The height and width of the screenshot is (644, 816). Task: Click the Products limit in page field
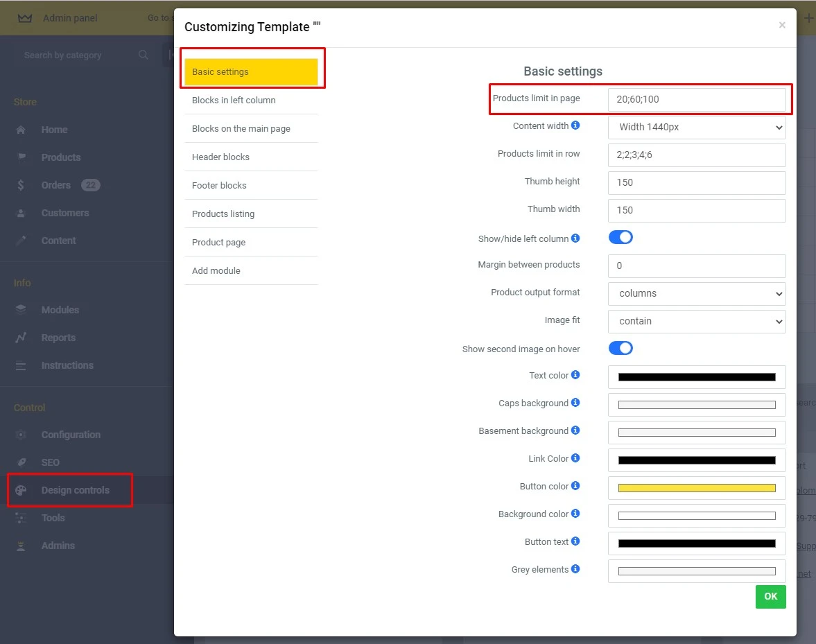pyautogui.click(x=698, y=100)
